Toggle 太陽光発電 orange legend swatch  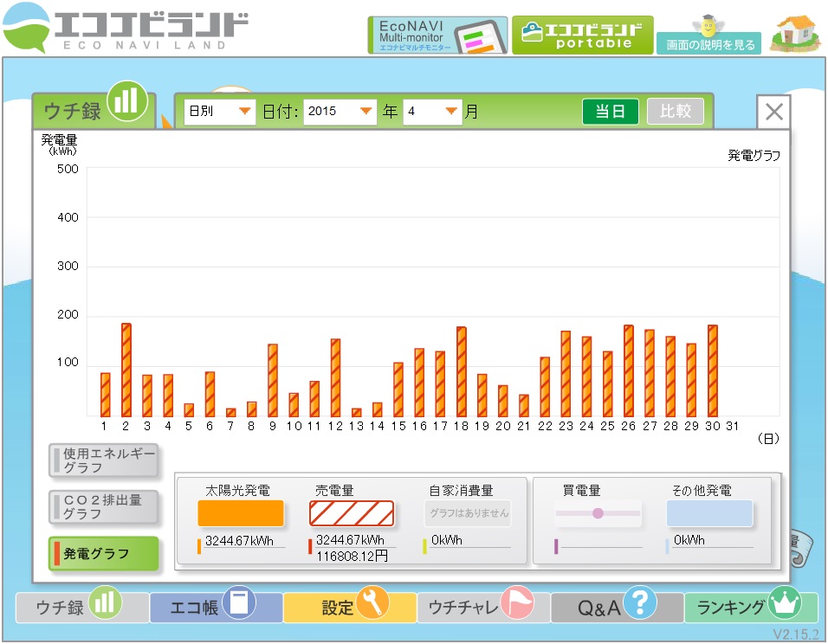tap(241, 513)
